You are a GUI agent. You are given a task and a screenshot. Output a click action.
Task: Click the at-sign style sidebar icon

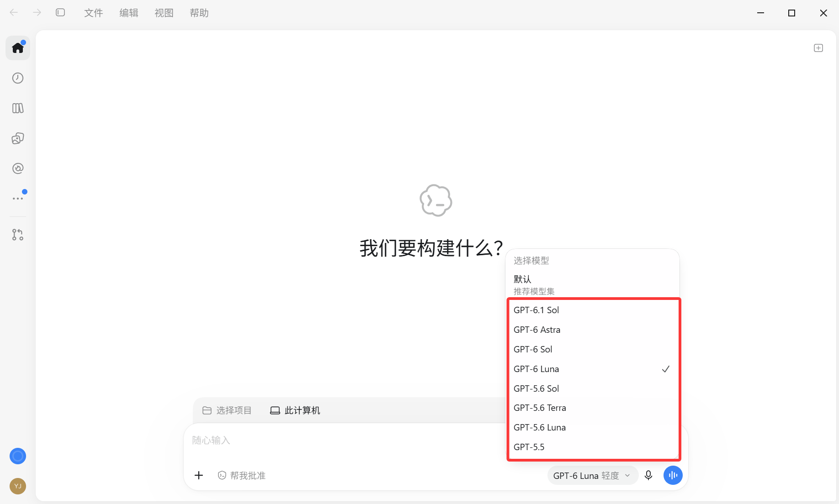[x=18, y=168]
